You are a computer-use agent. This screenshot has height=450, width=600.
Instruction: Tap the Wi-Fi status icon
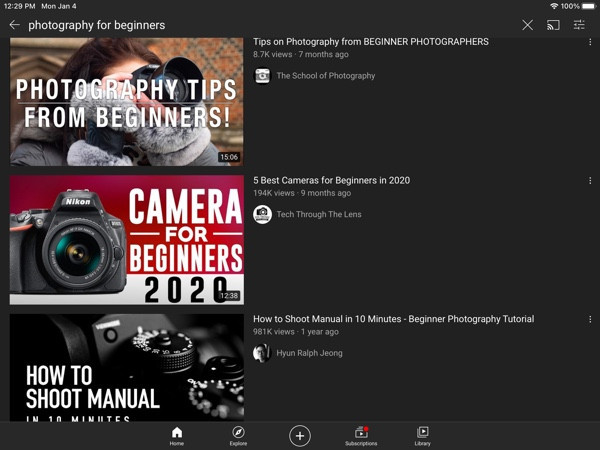pos(554,6)
